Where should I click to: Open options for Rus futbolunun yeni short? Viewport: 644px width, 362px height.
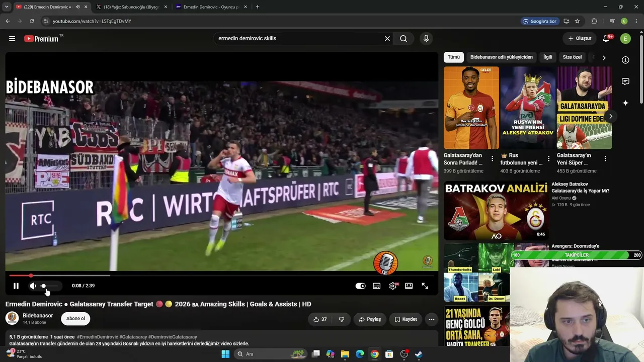pyautogui.click(x=549, y=159)
